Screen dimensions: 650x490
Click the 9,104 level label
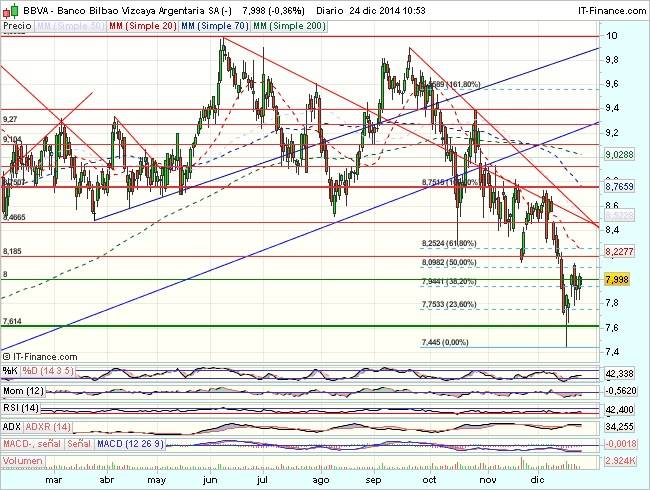click(12, 139)
